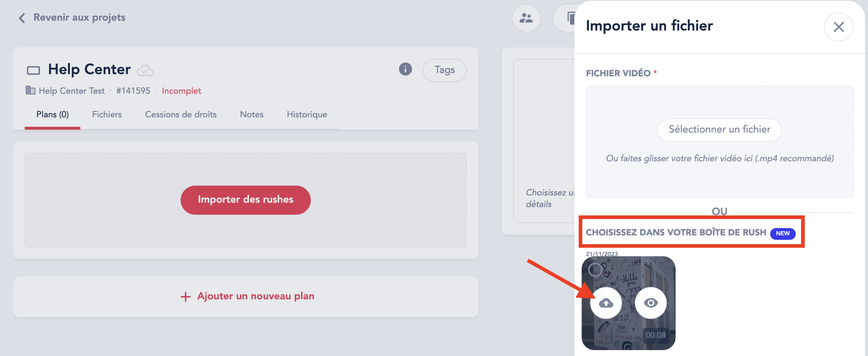The image size is (868, 356).
Task: Click the back chevron arrow icon
Action: (x=22, y=18)
